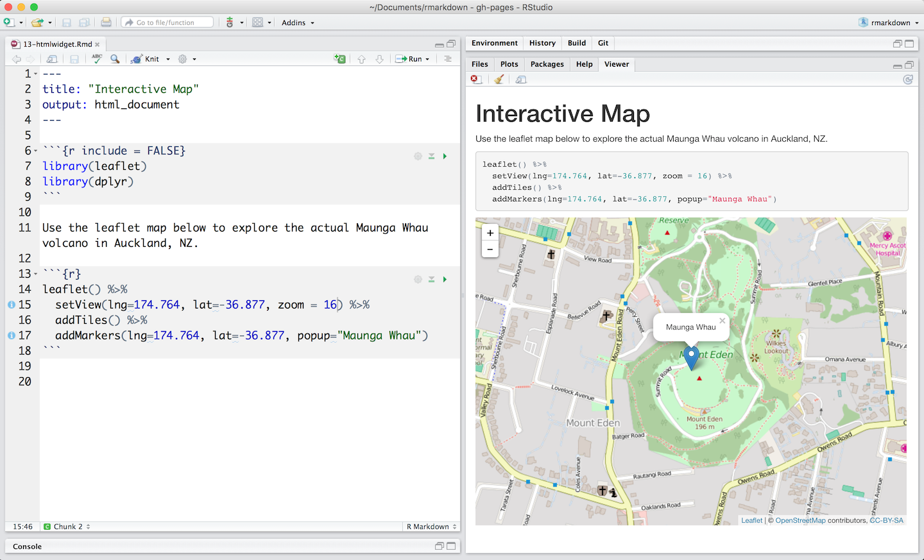Image resolution: width=924 pixels, height=560 pixels.
Task: Open the Run dropdown arrow
Action: point(427,59)
